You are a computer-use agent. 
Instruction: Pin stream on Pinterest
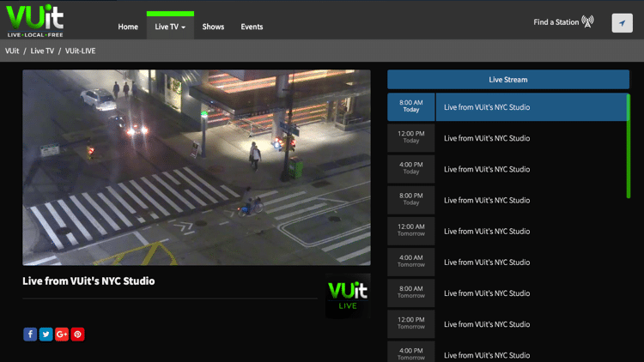point(78,335)
